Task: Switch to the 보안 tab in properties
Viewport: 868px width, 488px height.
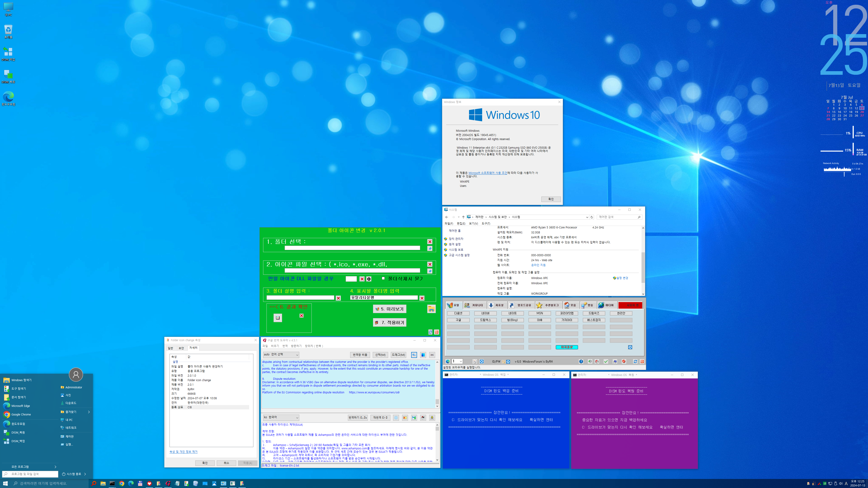Action: tap(181, 348)
